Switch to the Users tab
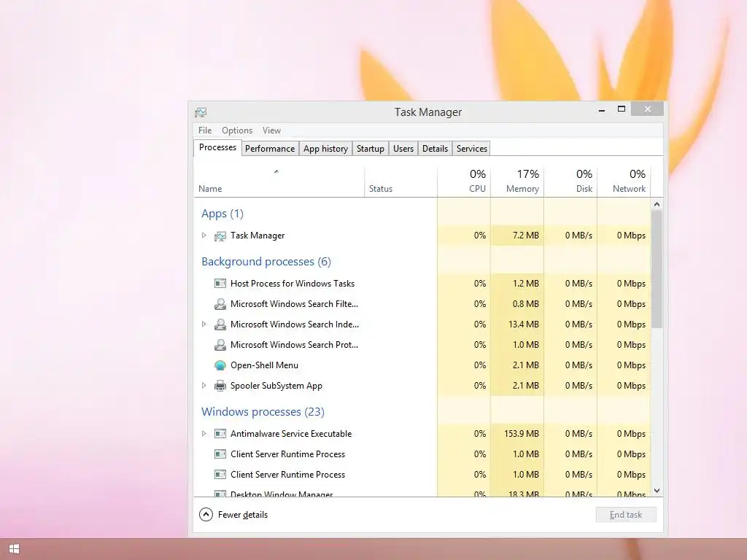The image size is (747, 560). click(403, 149)
